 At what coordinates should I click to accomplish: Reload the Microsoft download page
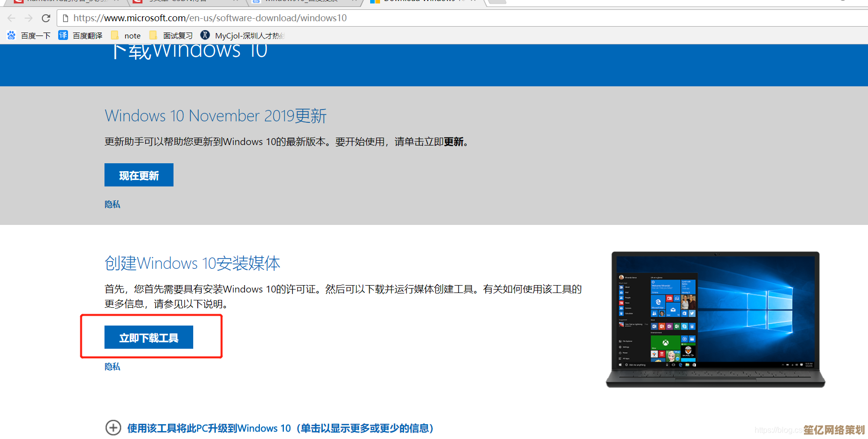tap(46, 18)
